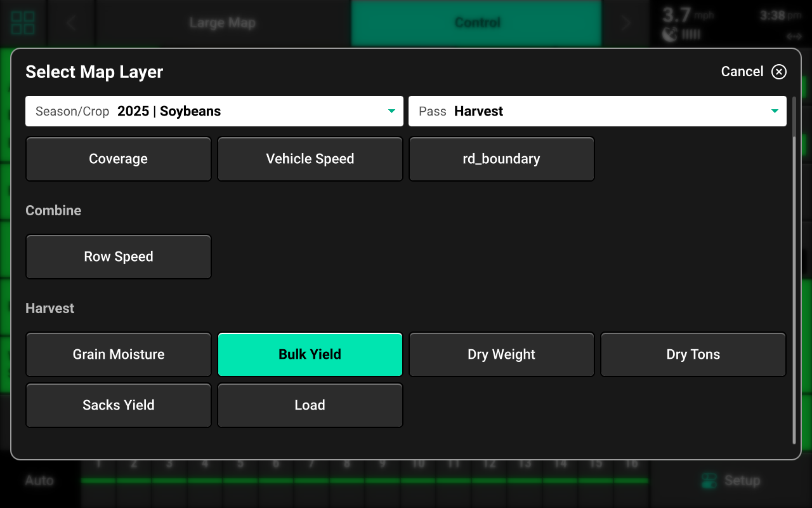Switch to the Control tab
This screenshot has height=508, width=812.
tap(476, 23)
